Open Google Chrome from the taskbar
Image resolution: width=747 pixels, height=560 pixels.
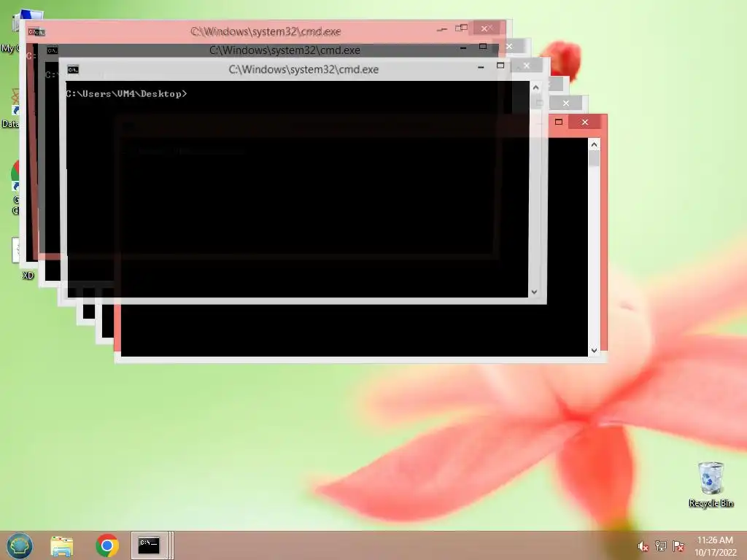(x=107, y=545)
